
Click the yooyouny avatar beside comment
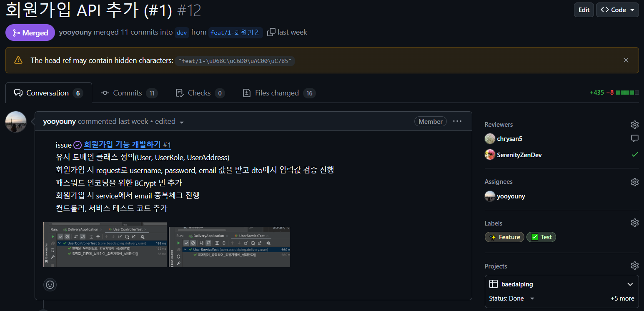[x=16, y=122]
